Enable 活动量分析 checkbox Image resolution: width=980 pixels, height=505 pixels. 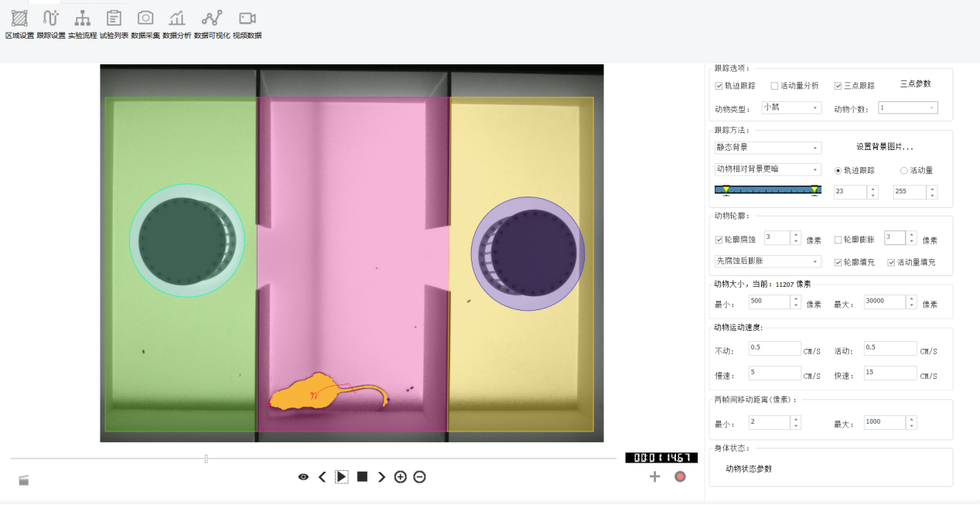pos(775,86)
